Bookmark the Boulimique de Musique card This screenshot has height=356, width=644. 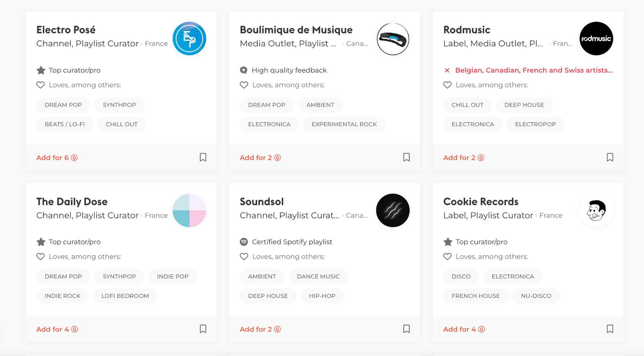pos(406,157)
